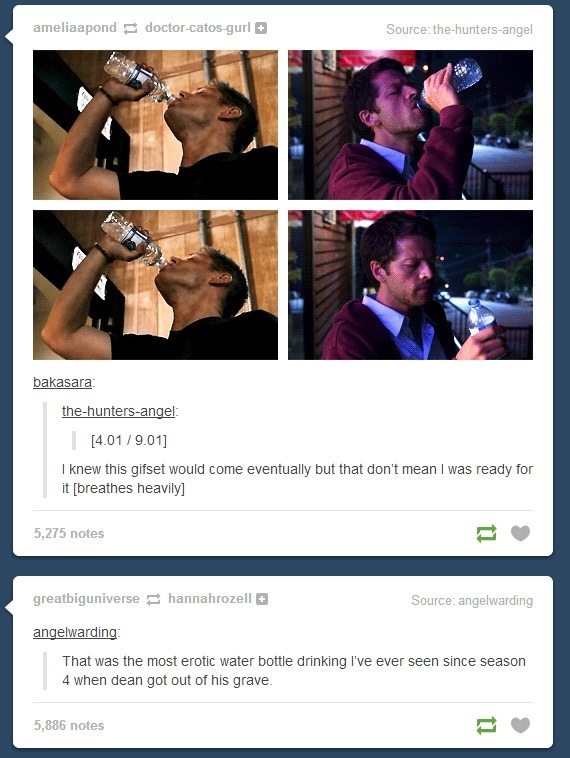Open hannahrozell blog link

(210, 598)
